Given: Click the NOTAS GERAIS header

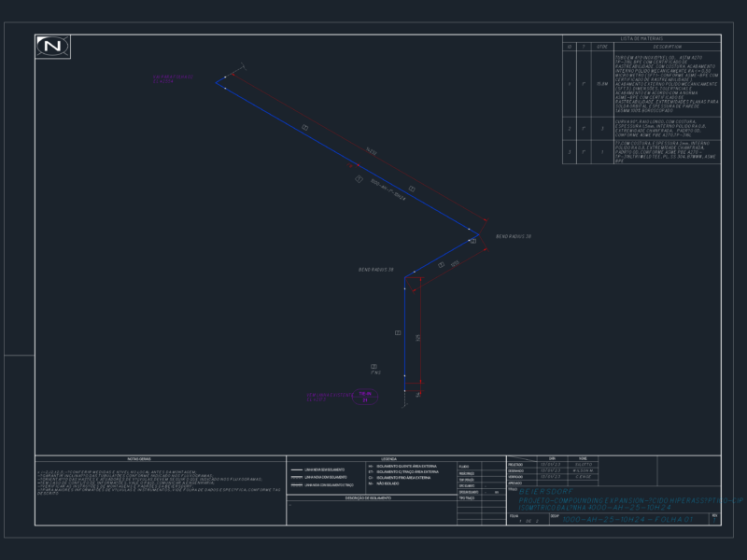Looking at the screenshot, I should [139, 459].
